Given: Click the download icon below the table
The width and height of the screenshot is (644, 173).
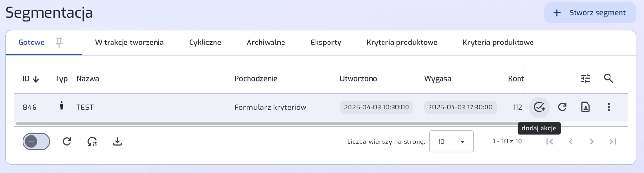Looking at the screenshot, I should click(x=117, y=141).
